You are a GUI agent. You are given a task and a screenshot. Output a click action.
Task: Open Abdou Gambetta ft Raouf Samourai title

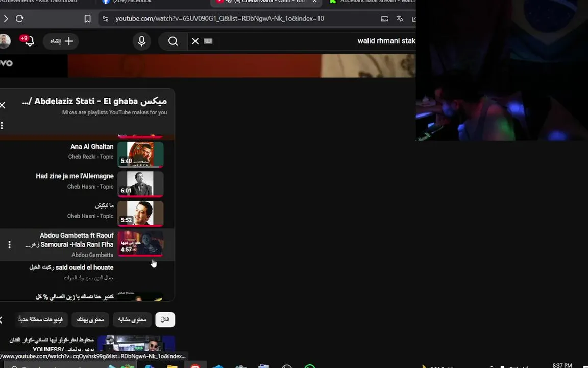pyautogui.click(x=70, y=240)
